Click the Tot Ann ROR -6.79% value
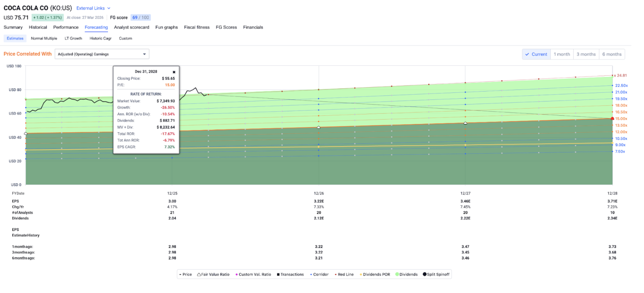Screen dimensions: 644x293 tap(169, 141)
